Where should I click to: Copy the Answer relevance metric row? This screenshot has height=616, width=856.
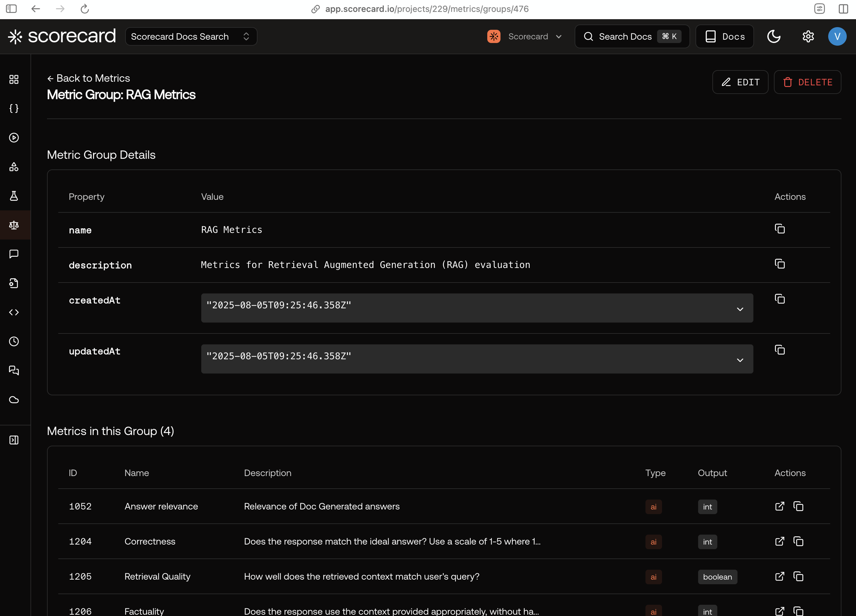[x=798, y=506]
